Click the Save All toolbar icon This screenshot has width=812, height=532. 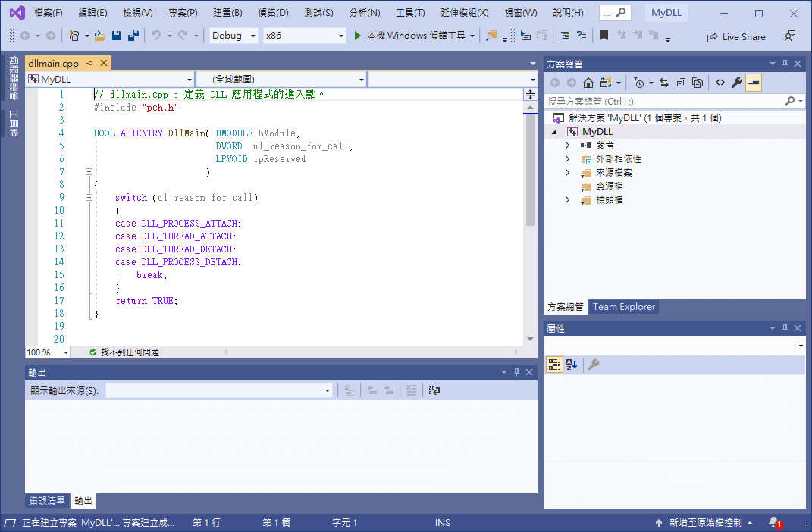[133, 36]
